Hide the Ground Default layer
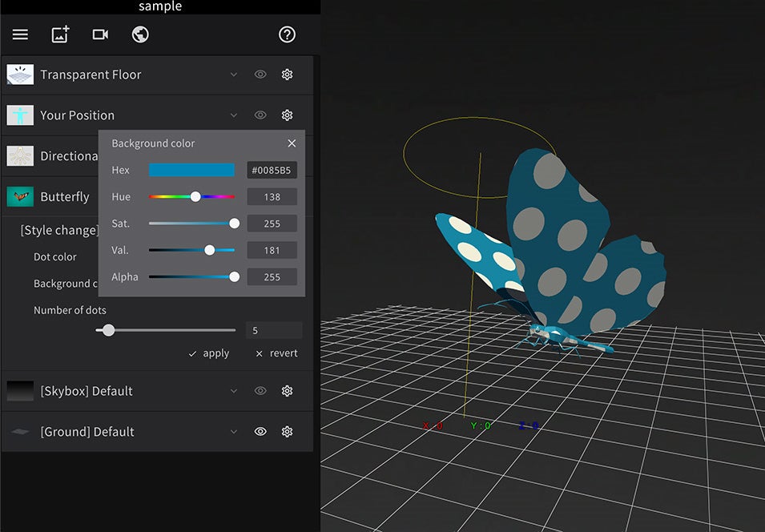The width and height of the screenshot is (765, 532). 260,432
